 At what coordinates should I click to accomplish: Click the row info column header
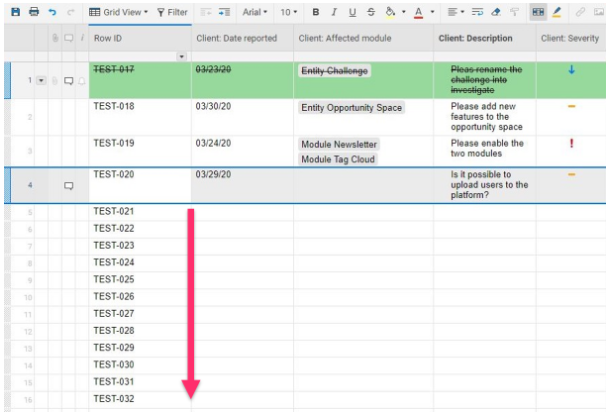(x=82, y=38)
